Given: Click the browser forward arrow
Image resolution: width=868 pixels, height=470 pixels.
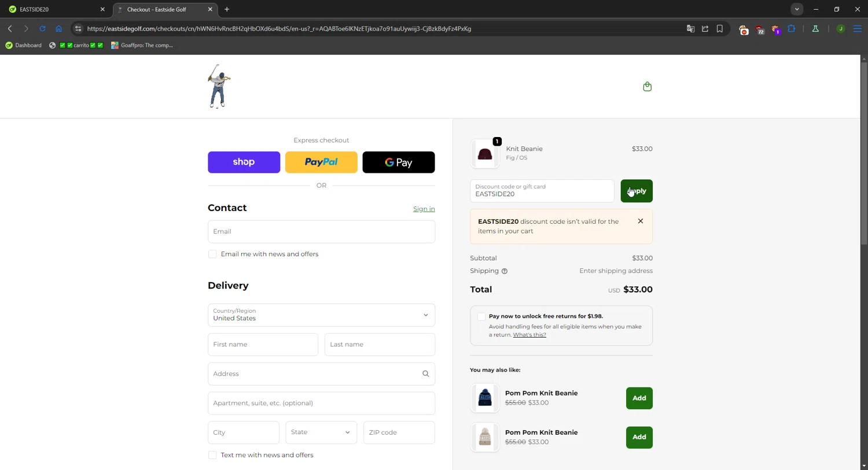Looking at the screenshot, I should point(26,28).
